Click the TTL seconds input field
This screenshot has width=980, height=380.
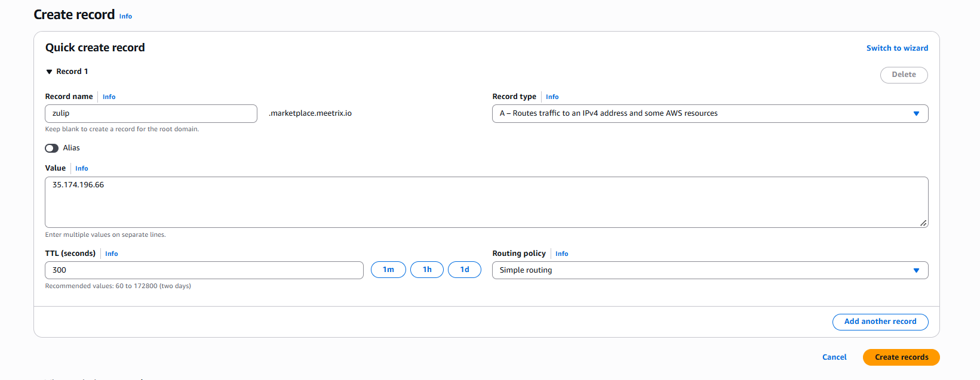(204, 270)
